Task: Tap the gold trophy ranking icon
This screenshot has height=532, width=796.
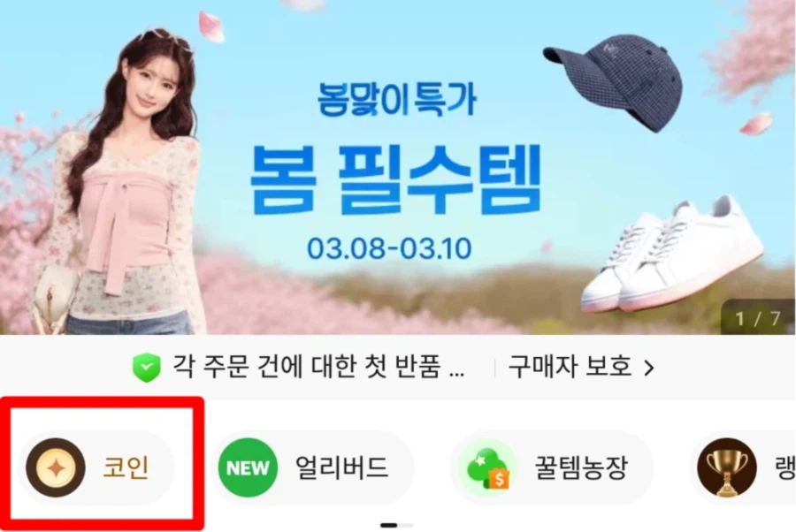Action: (x=726, y=467)
